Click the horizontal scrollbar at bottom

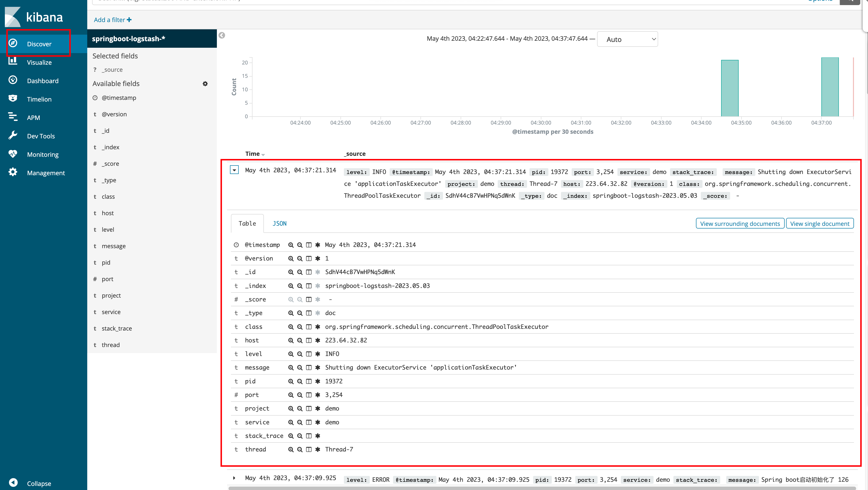tap(543, 488)
